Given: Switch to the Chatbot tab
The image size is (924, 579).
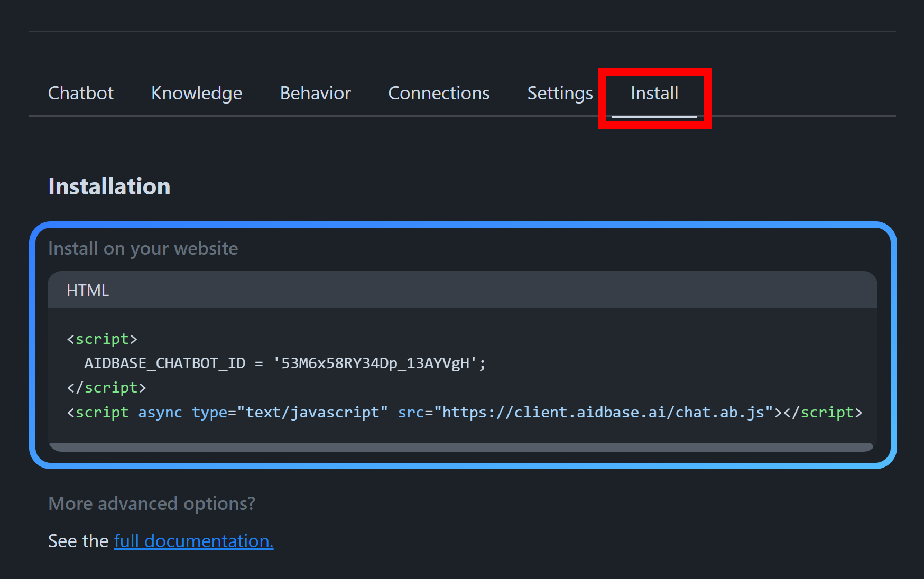Looking at the screenshot, I should click(x=80, y=93).
